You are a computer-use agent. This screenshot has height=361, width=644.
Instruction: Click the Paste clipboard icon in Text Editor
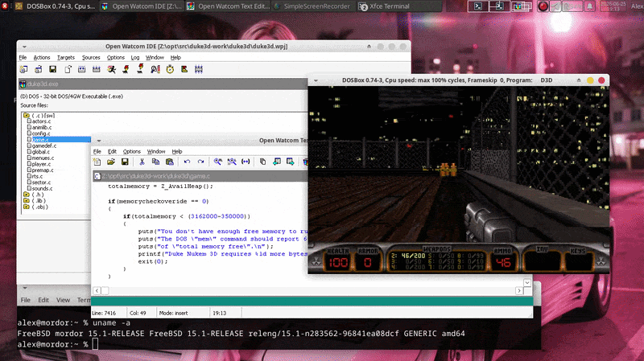170,162
